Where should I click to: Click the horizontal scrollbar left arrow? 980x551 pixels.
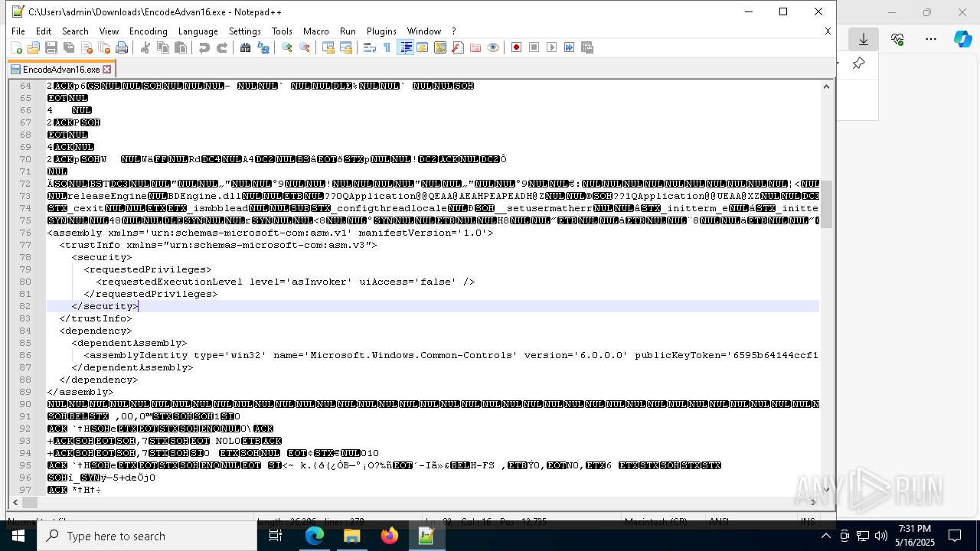click(x=15, y=502)
